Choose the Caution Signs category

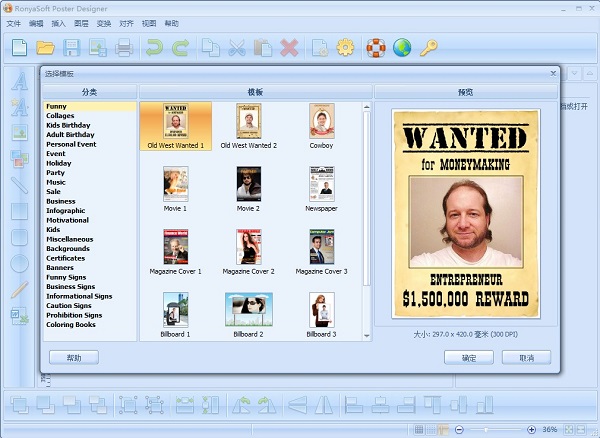[x=73, y=305]
